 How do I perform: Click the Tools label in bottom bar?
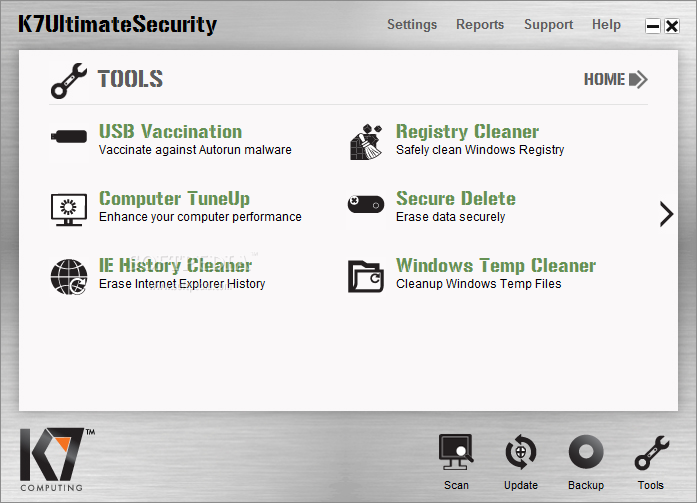tap(651, 485)
